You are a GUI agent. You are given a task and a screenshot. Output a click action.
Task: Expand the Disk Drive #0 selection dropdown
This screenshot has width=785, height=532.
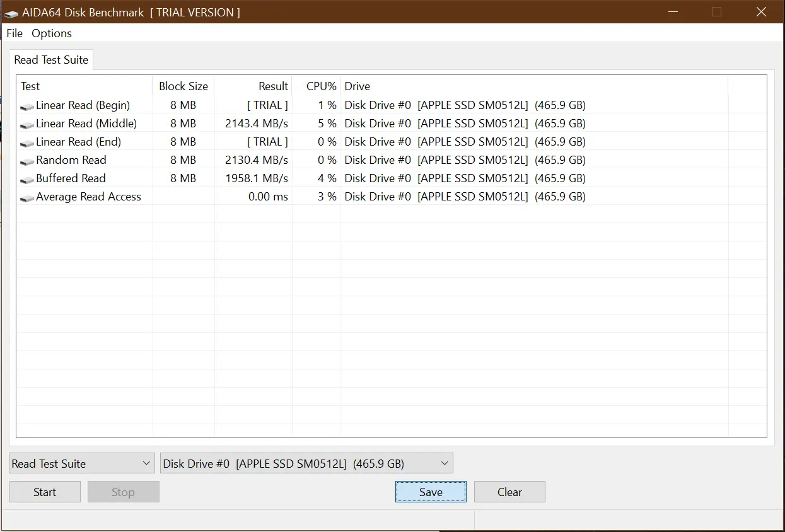(306, 463)
